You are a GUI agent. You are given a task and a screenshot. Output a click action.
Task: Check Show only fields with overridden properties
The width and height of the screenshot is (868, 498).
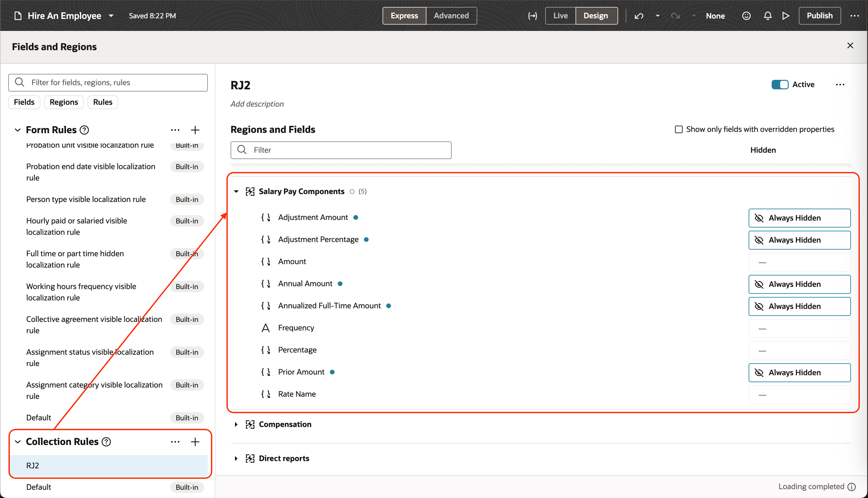pos(679,129)
